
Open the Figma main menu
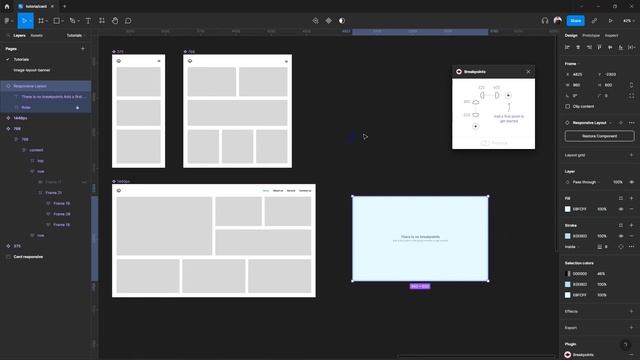[x=7, y=21]
